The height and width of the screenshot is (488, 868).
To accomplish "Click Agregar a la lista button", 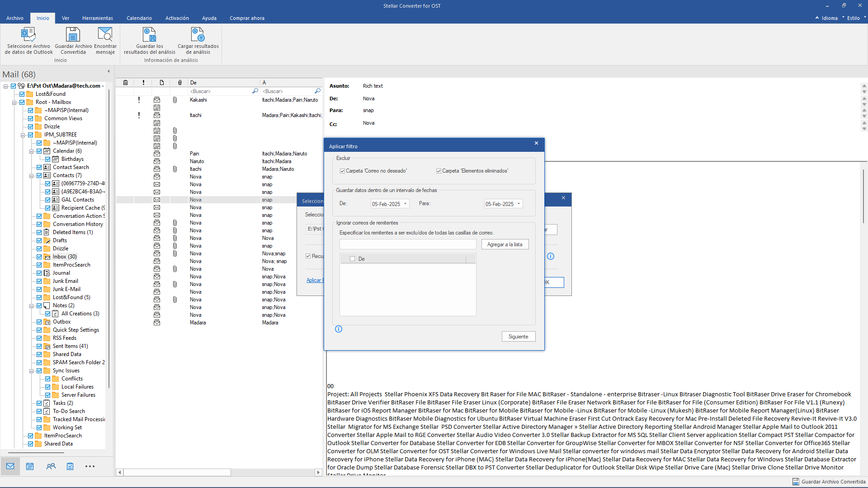I will [x=505, y=244].
